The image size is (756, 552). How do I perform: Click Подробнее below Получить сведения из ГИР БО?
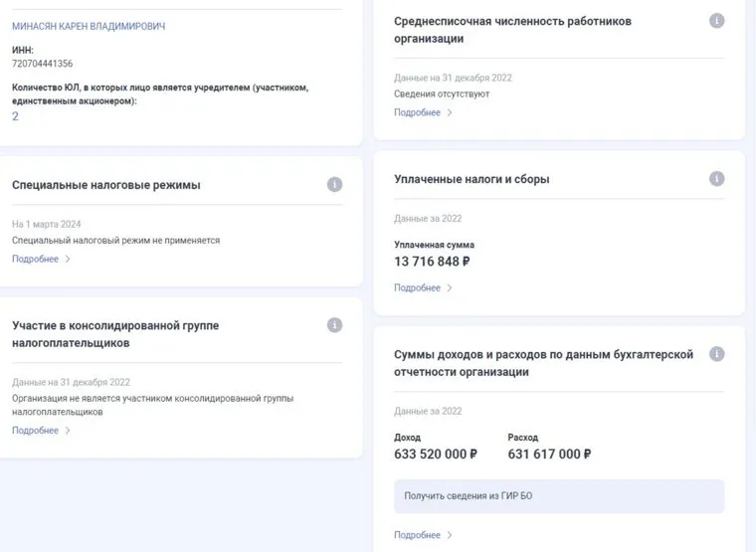[417, 535]
